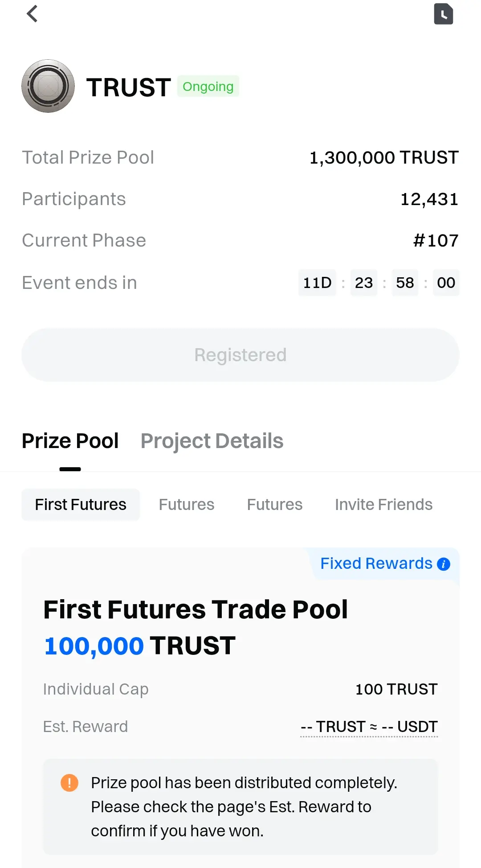Tap the back arrow icon

(32, 14)
